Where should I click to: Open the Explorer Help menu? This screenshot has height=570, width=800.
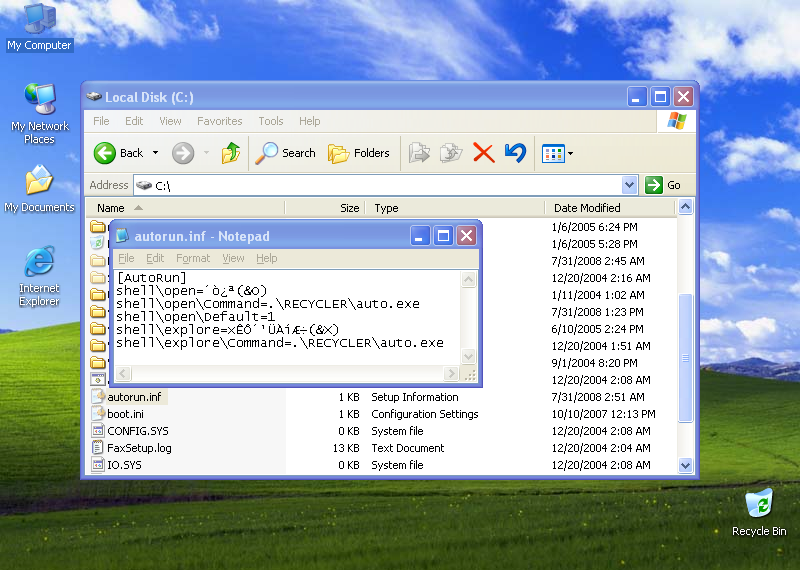[310, 121]
